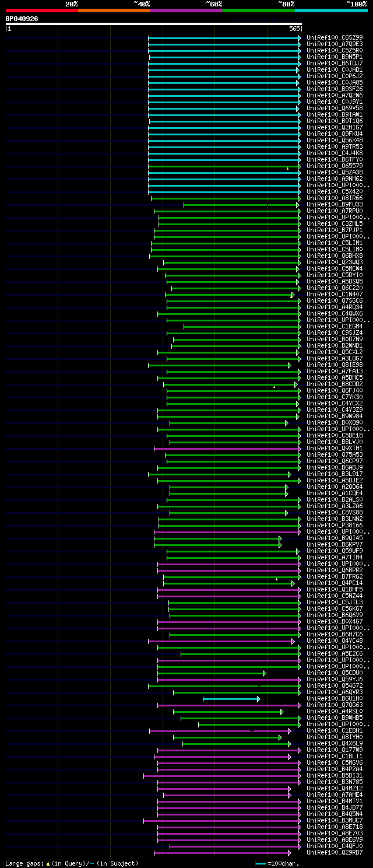Image resolution: width=373 pixels, height=868 pixels.
Task: Click label UniRef100_B8CDD2
Action: tap(335, 384)
